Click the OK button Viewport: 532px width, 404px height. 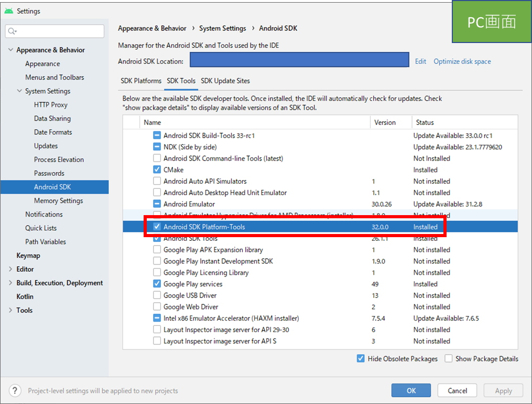411,390
